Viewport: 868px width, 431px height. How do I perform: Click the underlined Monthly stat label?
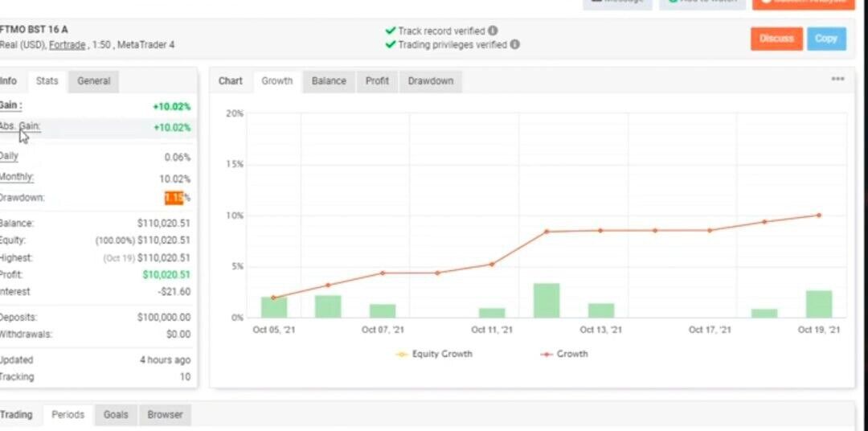pos(17,177)
